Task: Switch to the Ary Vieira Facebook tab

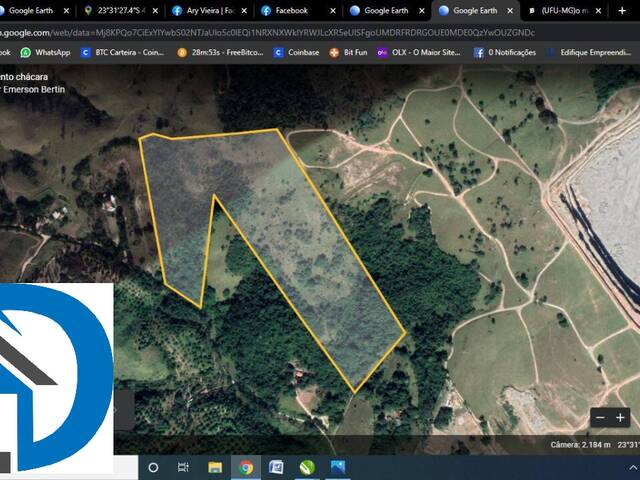Action: (210, 11)
